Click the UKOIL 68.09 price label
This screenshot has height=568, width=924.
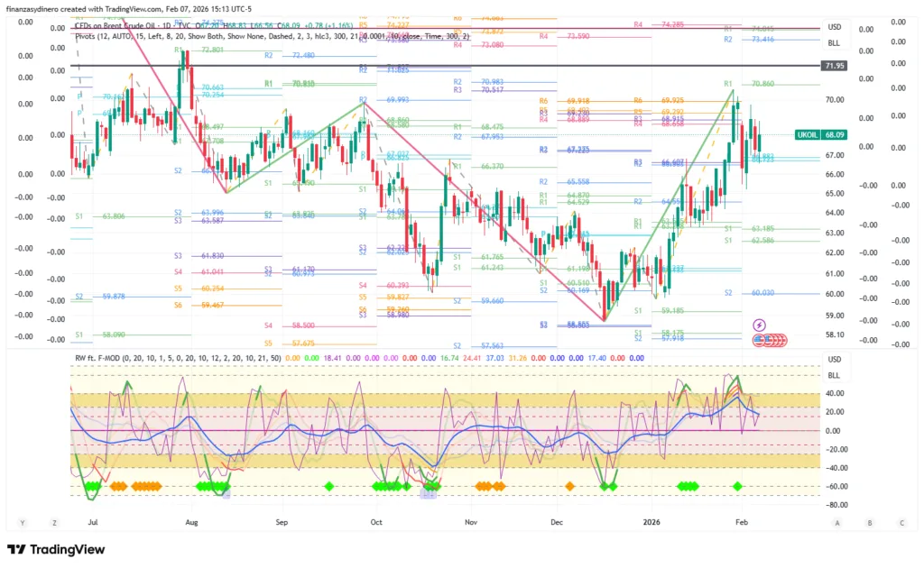click(819, 135)
